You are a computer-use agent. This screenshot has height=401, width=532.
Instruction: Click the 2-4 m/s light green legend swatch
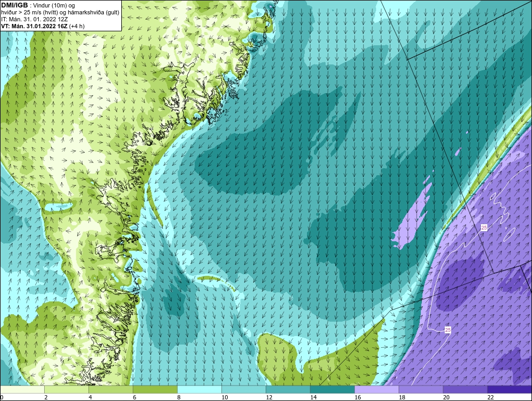click(66, 389)
